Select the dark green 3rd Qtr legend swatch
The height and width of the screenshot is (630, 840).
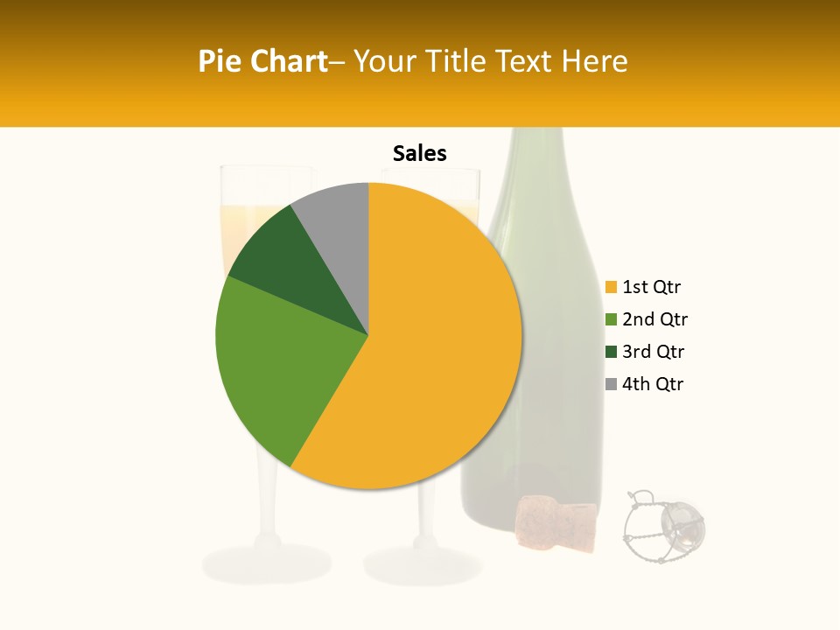click(x=612, y=352)
